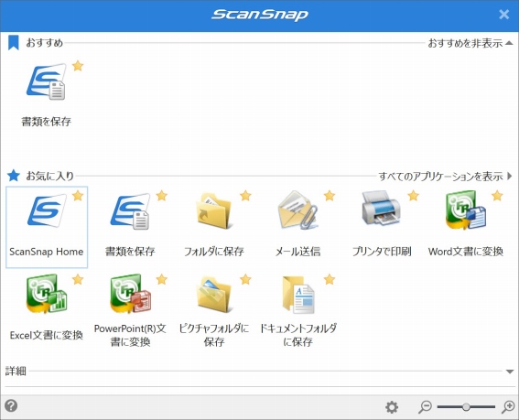Viewport: 519px width, 420px height.
Task: Open help with question mark icon
Action: tap(11, 405)
